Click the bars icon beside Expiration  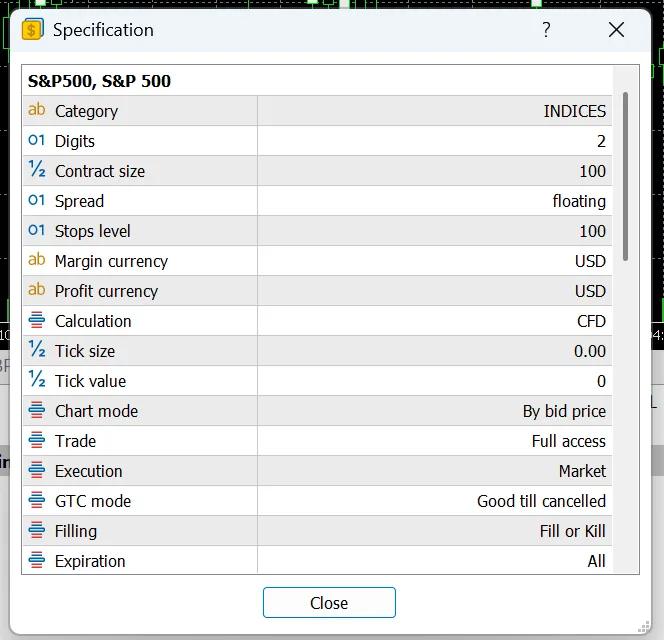point(36,560)
